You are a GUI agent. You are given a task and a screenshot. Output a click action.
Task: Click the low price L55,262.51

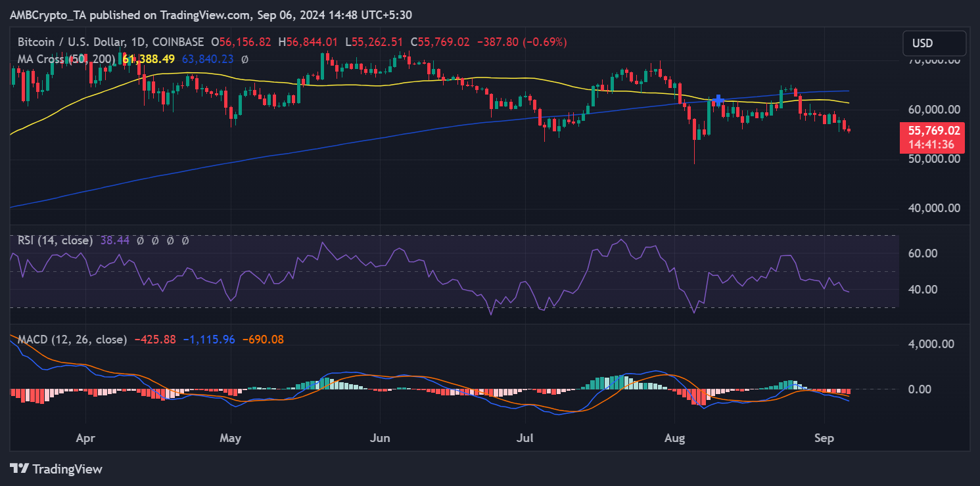pyautogui.click(x=374, y=42)
